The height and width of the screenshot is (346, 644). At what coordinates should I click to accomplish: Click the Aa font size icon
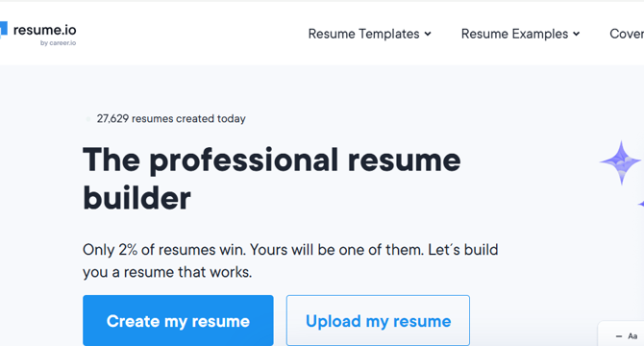click(x=632, y=336)
